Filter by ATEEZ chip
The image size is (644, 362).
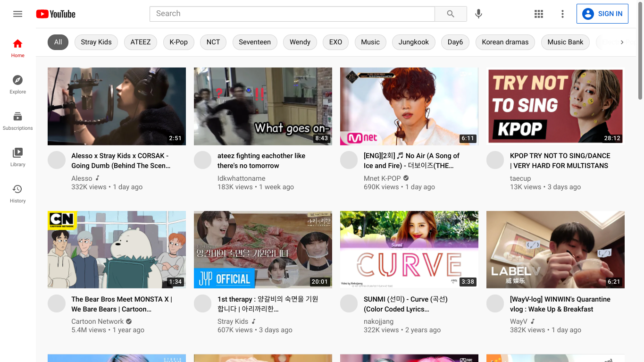(141, 42)
